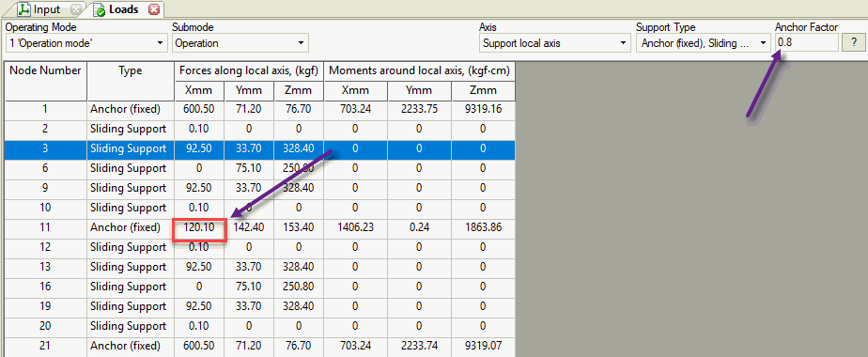Viewport: 868px width, 357px height.
Task: Click the Input tab pipe icon
Action: tap(23, 9)
